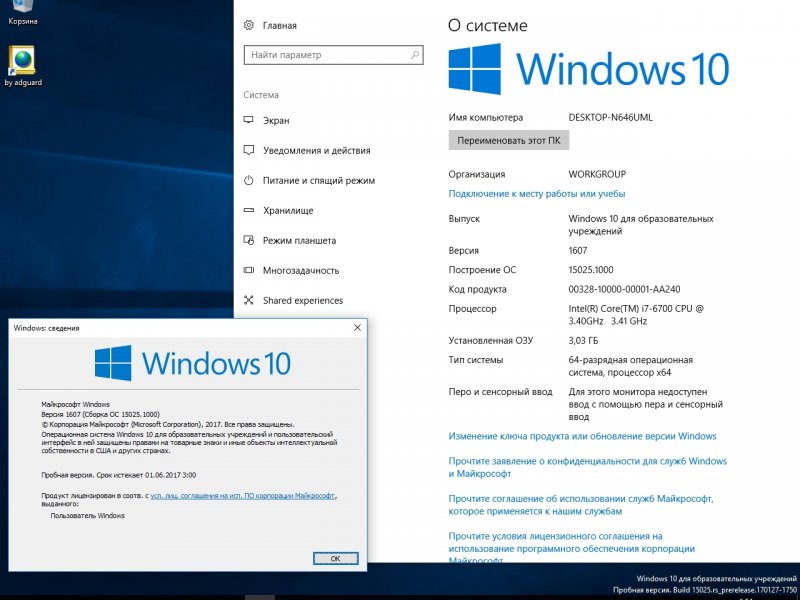This screenshot has height=600, width=800.
Task: Click OK in the winver dialog
Action: point(335,558)
